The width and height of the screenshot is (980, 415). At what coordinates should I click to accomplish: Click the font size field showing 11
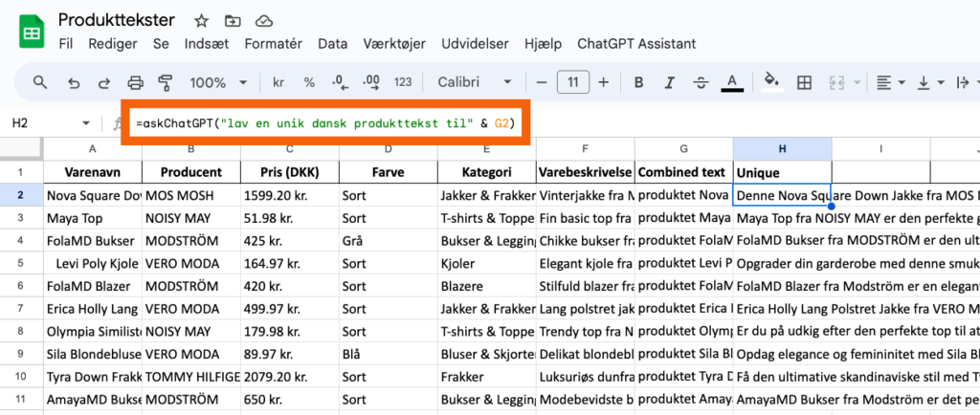pyautogui.click(x=573, y=82)
